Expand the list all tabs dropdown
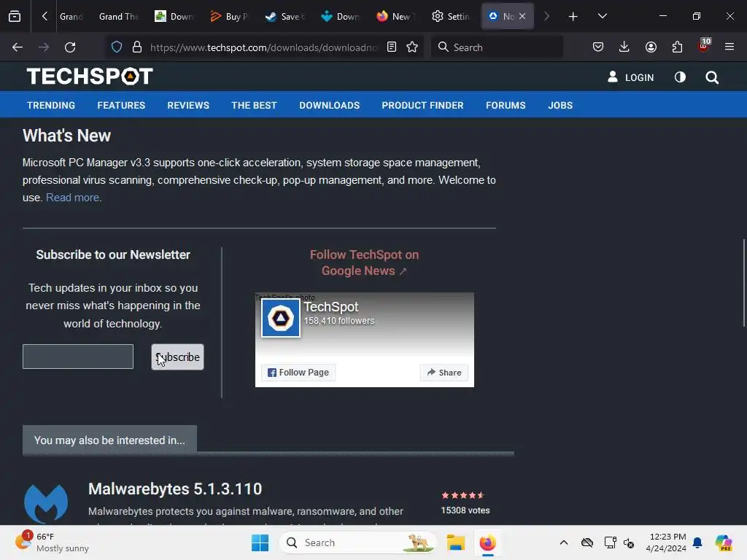Viewport: 747px width, 560px height. point(602,16)
